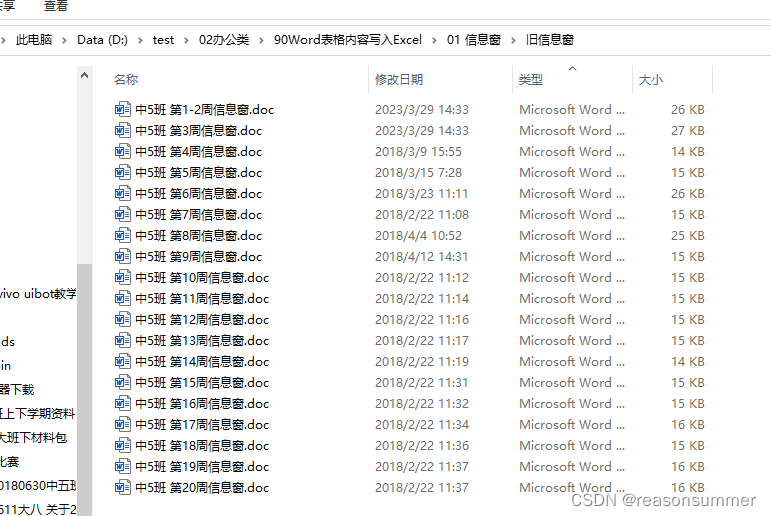Viewport: 771px width, 516px height.
Task: Click Word icon of 中5班 第15周信息窗.doc
Action: coord(122,382)
